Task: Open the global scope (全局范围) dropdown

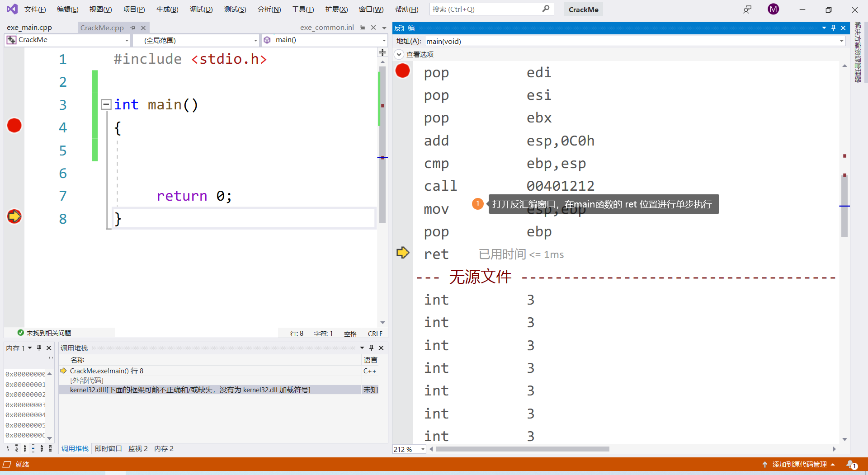Action: click(255, 41)
